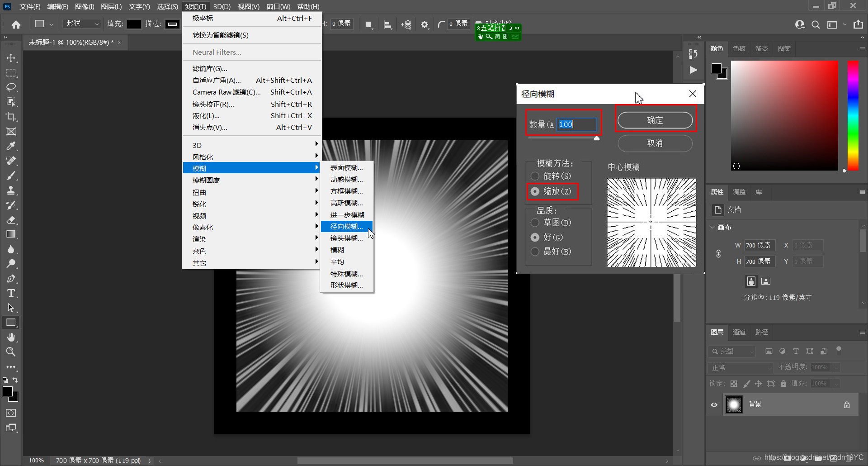
Task: Select the Dodge tool
Action: (11, 264)
